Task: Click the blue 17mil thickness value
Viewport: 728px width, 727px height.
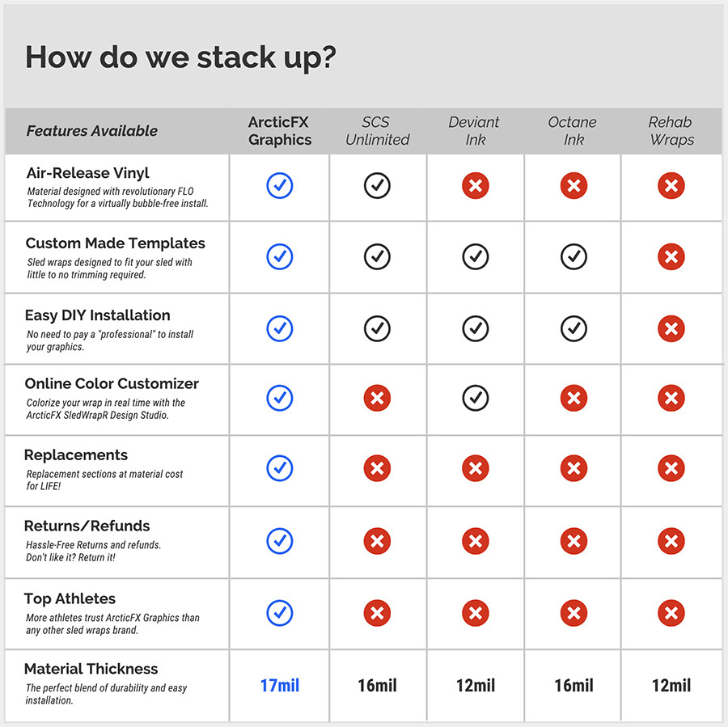Action: coord(280,686)
